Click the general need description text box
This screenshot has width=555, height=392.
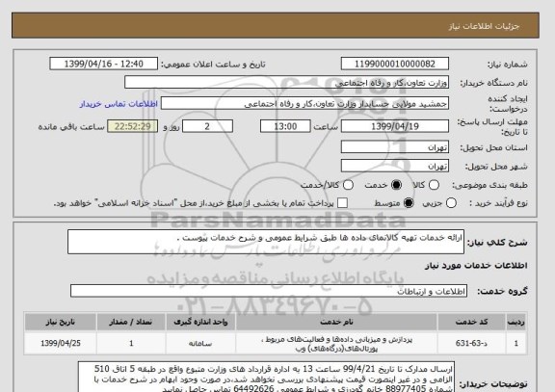click(266, 242)
